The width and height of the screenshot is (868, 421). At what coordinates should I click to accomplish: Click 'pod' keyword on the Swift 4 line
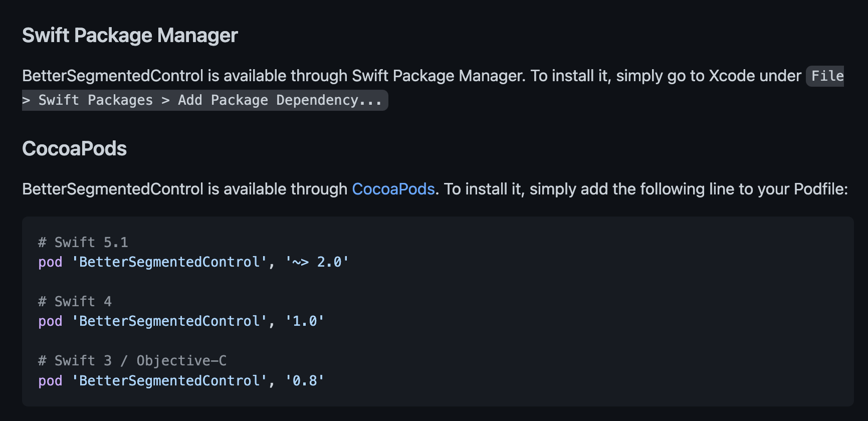click(x=50, y=321)
